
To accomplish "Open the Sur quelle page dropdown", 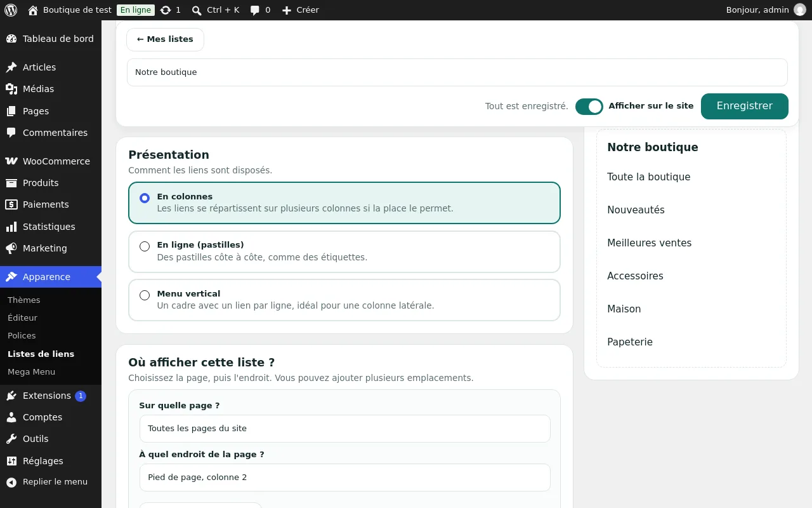I will (x=345, y=429).
